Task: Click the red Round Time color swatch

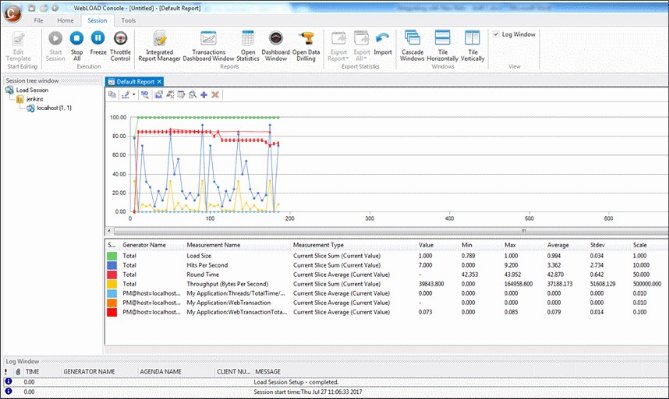Action: click(112, 274)
